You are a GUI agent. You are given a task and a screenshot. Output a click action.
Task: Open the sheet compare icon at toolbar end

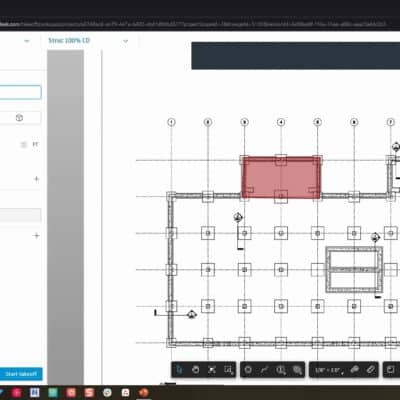[391, 370]
